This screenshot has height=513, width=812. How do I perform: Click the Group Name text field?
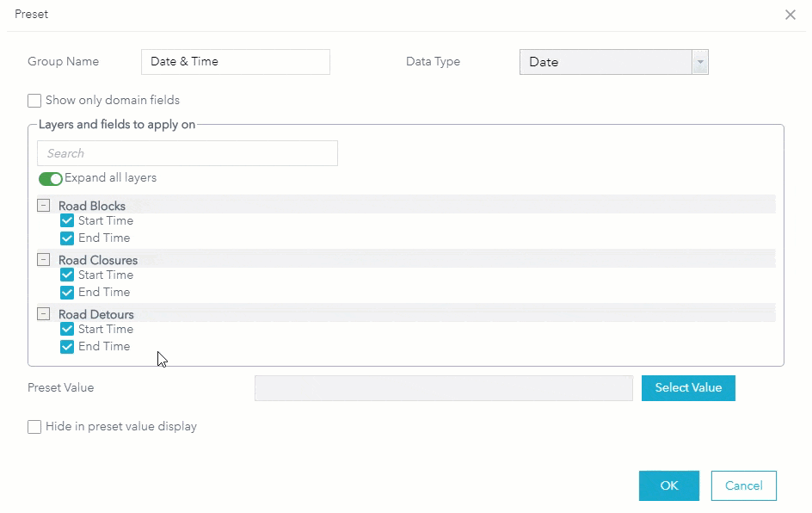pyautogui.click(x=235, y=62)
